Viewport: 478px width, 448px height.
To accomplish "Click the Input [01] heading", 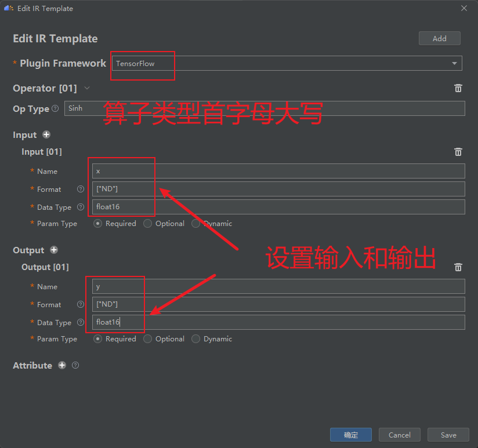I will [x=42, y=152].
